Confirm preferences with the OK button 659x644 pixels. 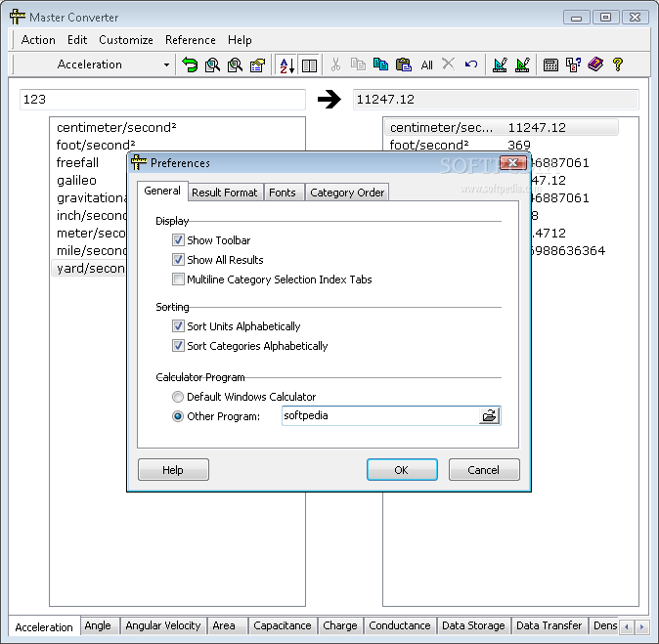pos(402,470)
